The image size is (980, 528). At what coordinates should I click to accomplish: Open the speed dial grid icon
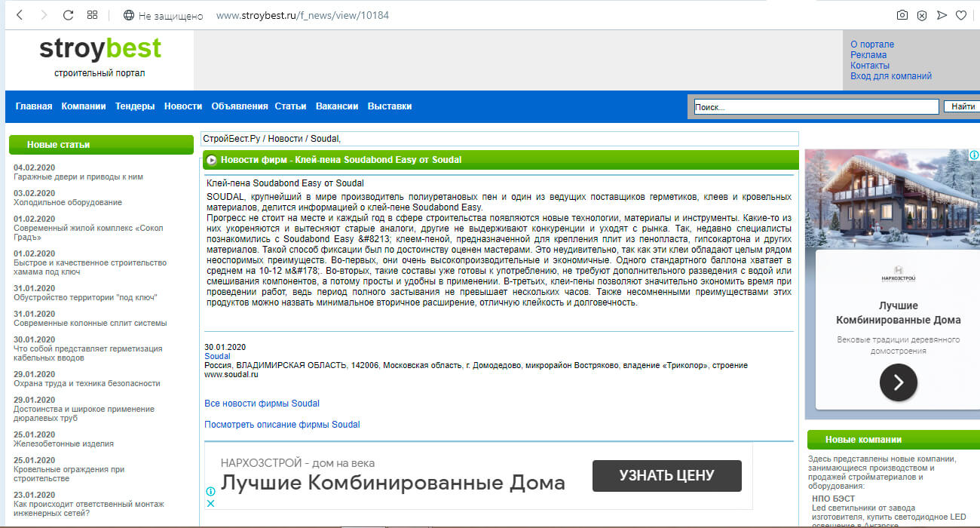tap(92, 15)
